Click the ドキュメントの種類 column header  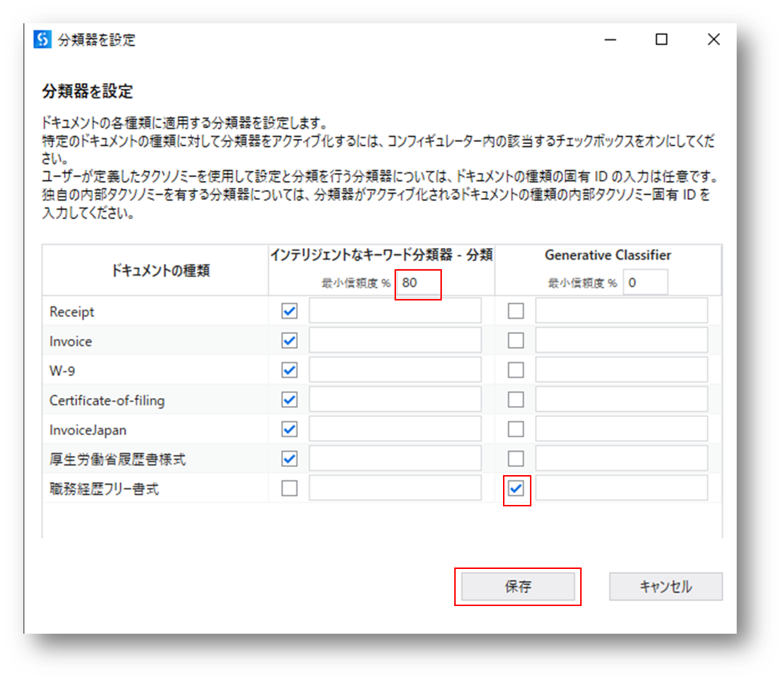click(160, 271)
